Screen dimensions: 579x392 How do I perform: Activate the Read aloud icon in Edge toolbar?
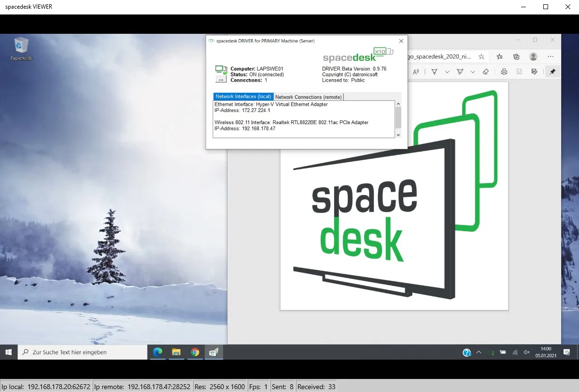[x=416, y=71]
